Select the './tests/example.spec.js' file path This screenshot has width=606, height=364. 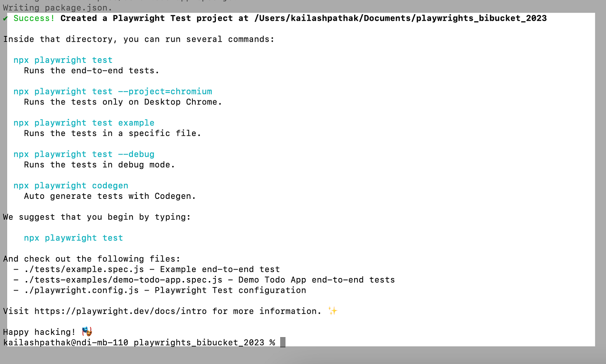click(x=84, y=269)
